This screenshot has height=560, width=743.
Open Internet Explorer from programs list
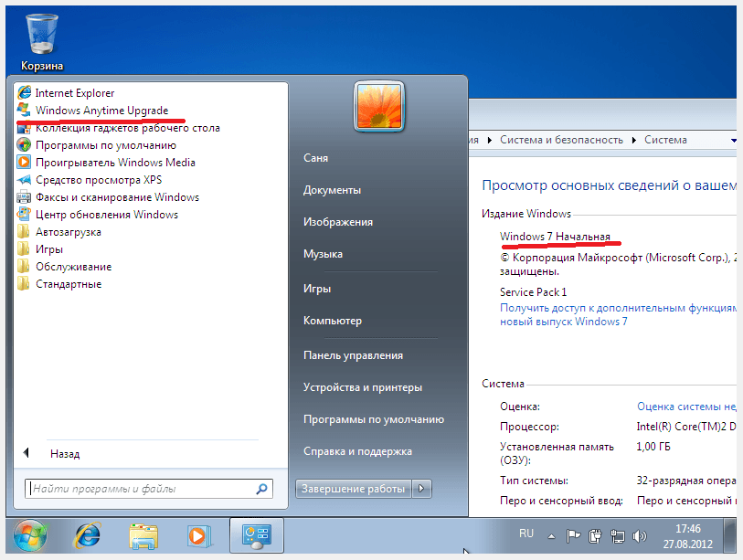click(x=75, y=93)
